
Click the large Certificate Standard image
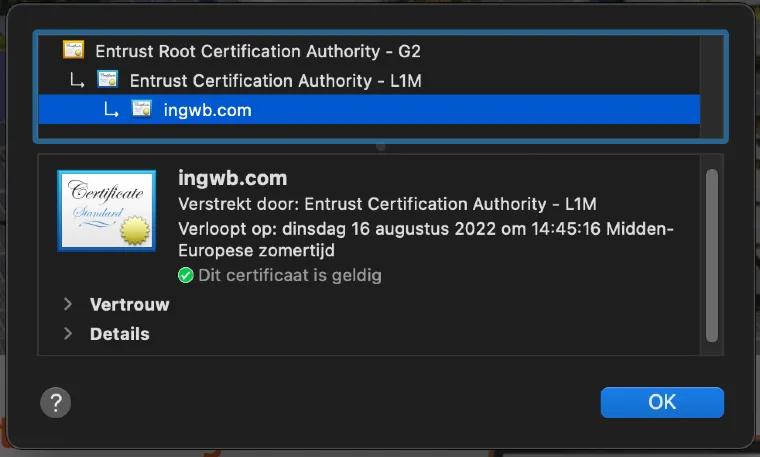[x=107, y=211]
